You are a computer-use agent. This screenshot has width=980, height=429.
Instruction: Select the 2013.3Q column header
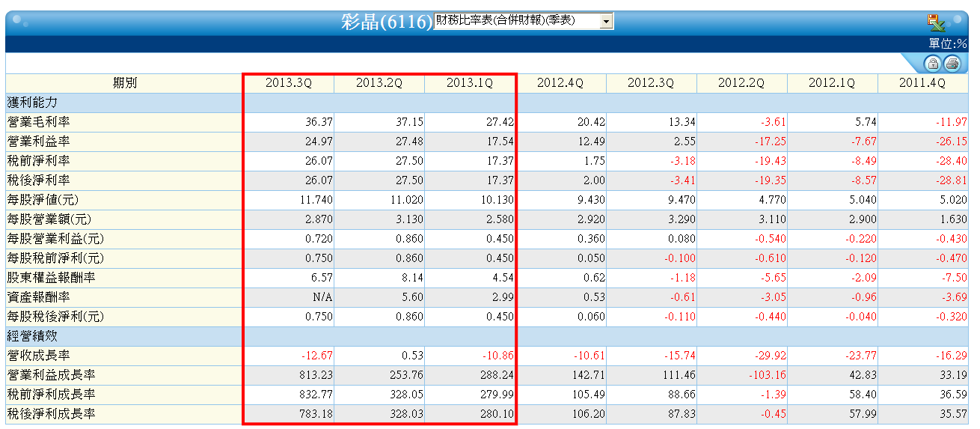pyautogui.click(x=288, y=83)
